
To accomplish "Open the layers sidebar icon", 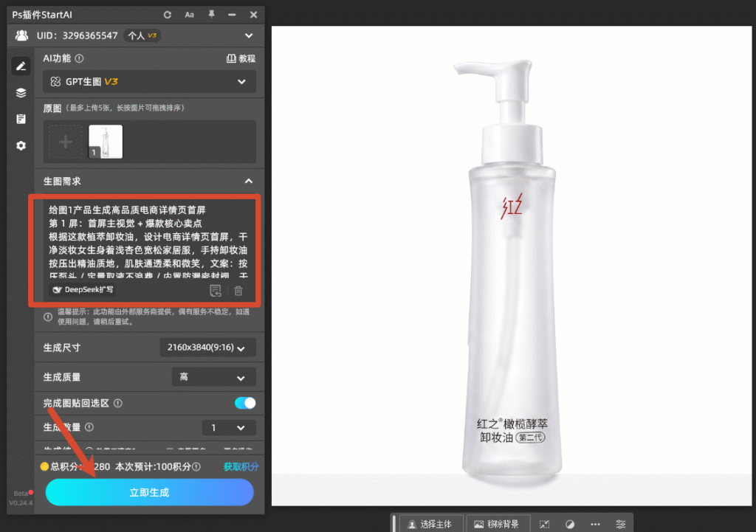I will click(21, 92).
